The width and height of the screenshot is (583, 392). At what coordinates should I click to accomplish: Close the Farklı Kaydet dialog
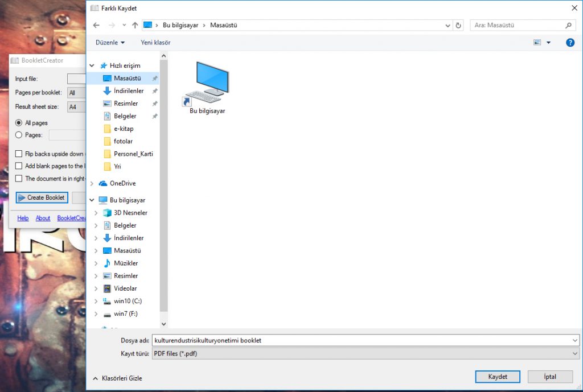(x=574, y=8)
